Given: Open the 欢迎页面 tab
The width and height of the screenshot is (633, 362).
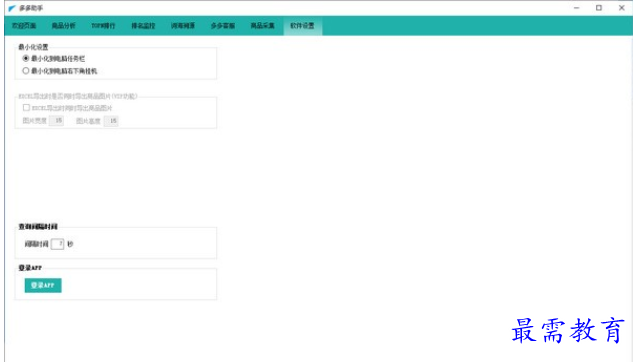Looking at the screenshot, I should pyautogui.click(x=24, y=26).
